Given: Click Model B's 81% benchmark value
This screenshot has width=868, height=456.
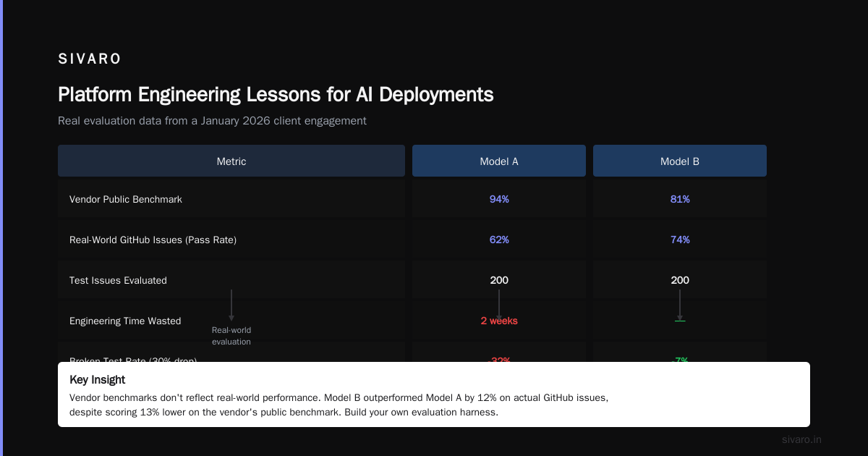Looking at the screenshot, I should coord(680,199).
